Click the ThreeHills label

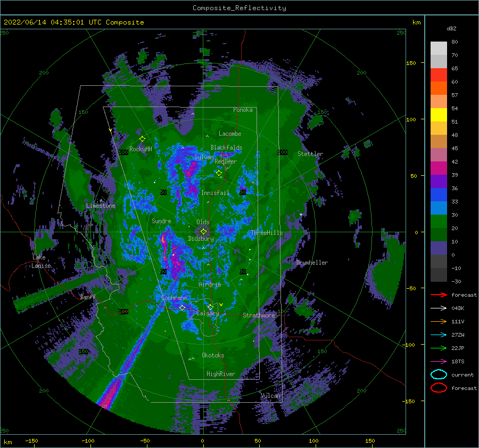(x=267, y=233)
